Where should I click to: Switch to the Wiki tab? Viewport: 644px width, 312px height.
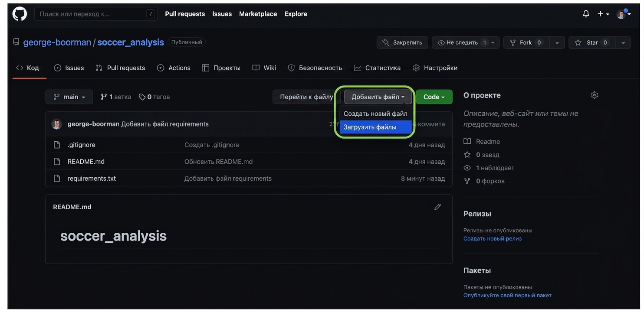click(x=264, y=68)
